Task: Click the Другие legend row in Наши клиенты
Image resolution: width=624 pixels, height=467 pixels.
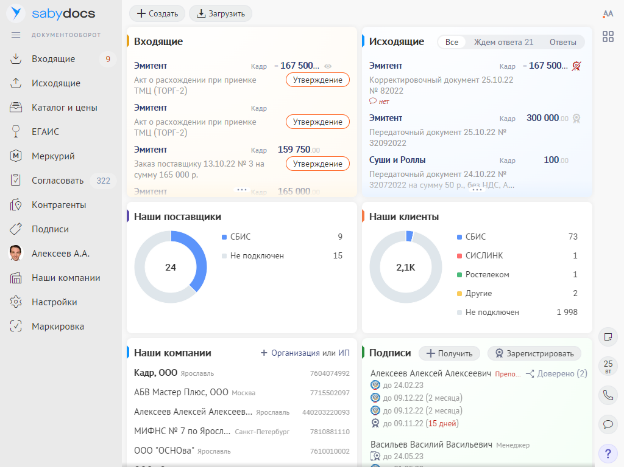Action: tap(517, 293)
